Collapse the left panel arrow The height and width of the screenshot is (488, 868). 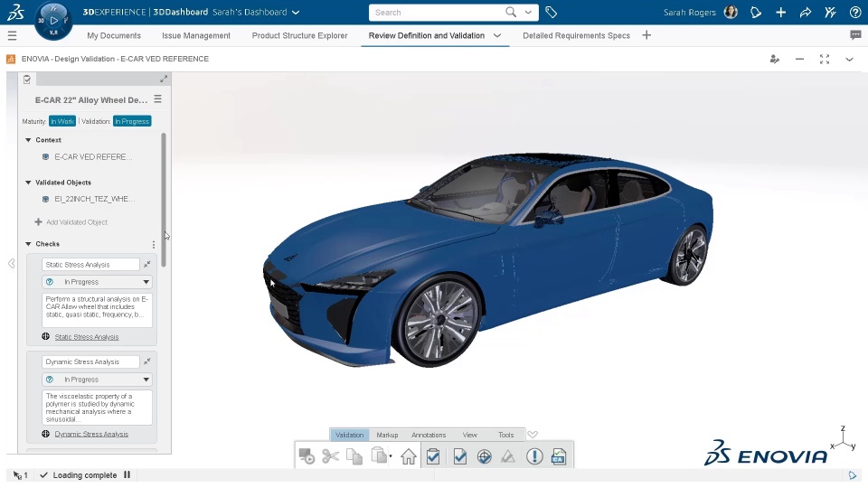[x=11, y=263]
